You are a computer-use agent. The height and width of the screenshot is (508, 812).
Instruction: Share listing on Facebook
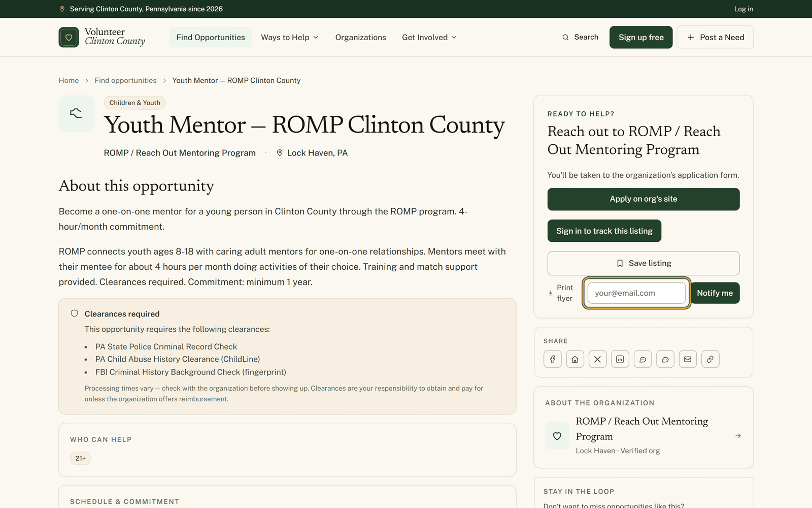click(x=552, y=359)
